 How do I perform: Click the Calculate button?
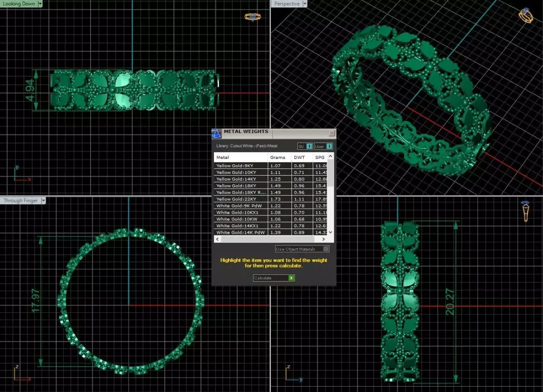click(274, 278)
